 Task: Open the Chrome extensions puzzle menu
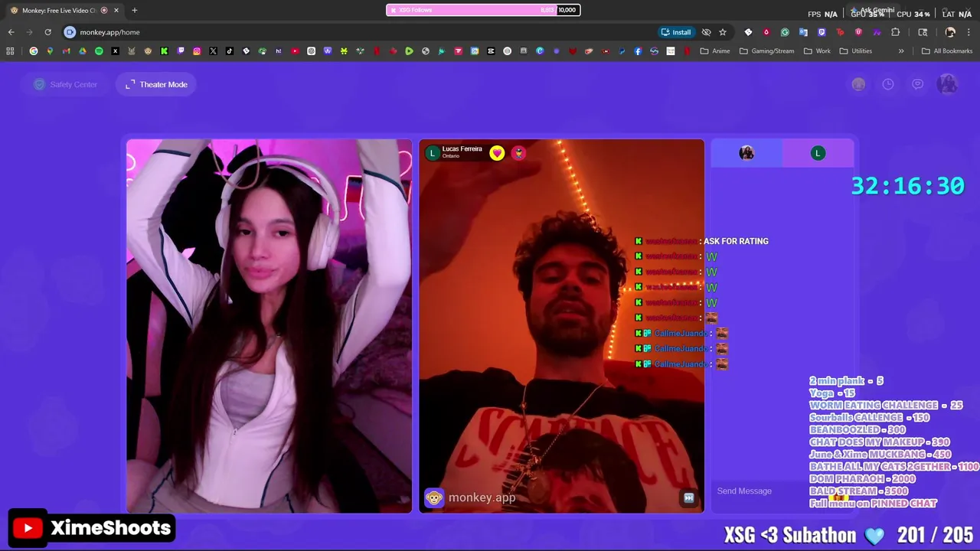(x=895, y=32)
